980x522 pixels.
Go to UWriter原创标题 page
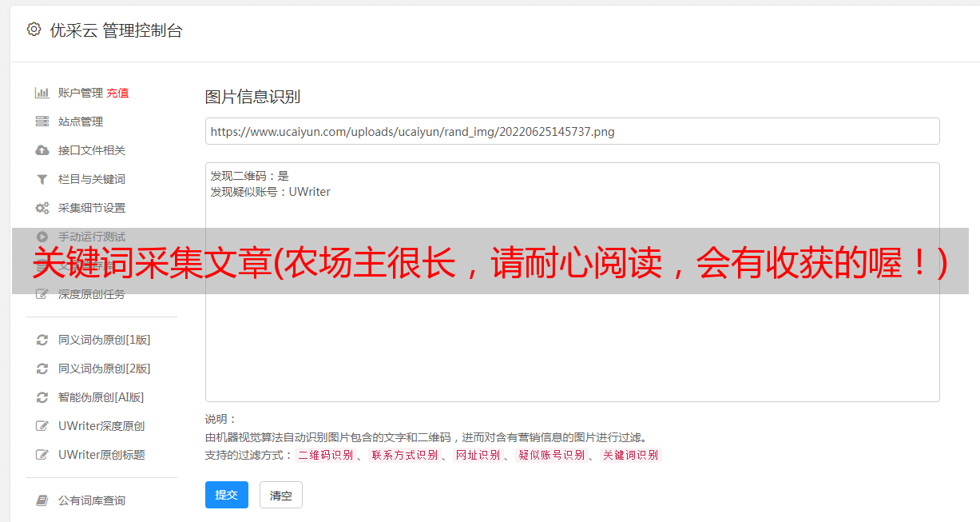pos(101,455)
